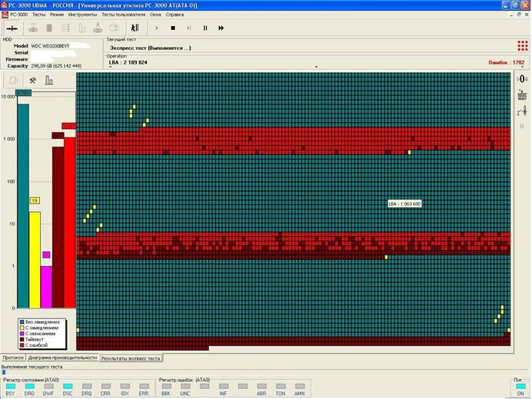
Task: Click the ERR status indicator
Action: 144,387
